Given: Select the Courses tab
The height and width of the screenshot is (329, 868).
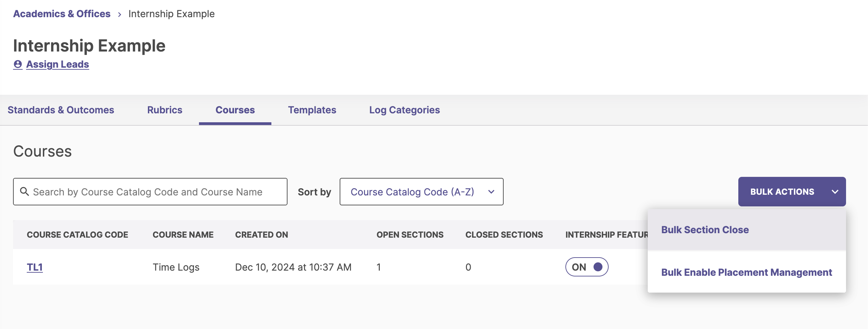Looking at the screenshot, I should click(235, 110).
